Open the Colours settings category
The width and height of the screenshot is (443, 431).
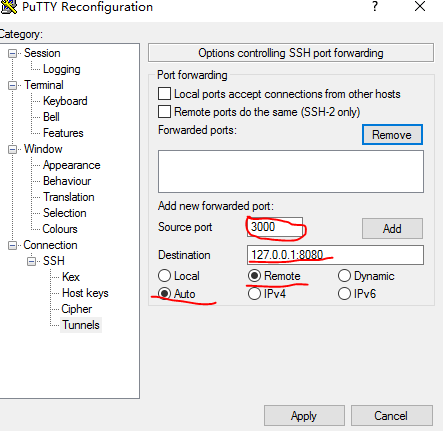coord(60,229)
